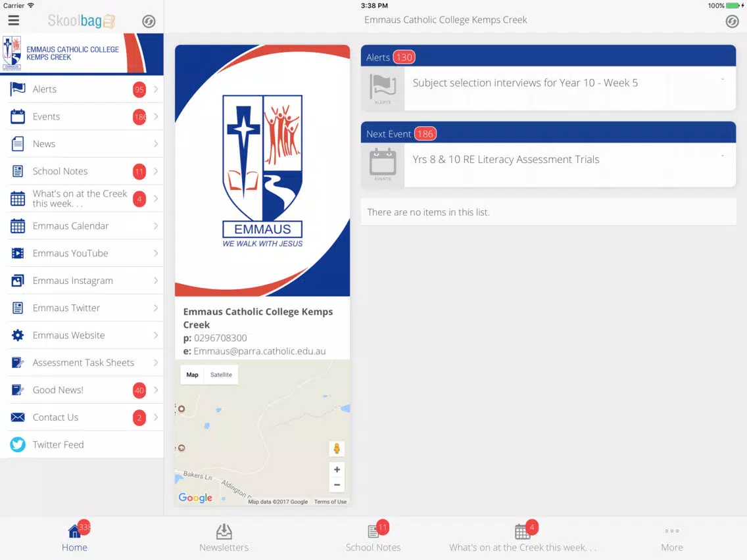Expand the School Notes row chevron
Viewport: 747px width, 560px height.
coord(156,171)
